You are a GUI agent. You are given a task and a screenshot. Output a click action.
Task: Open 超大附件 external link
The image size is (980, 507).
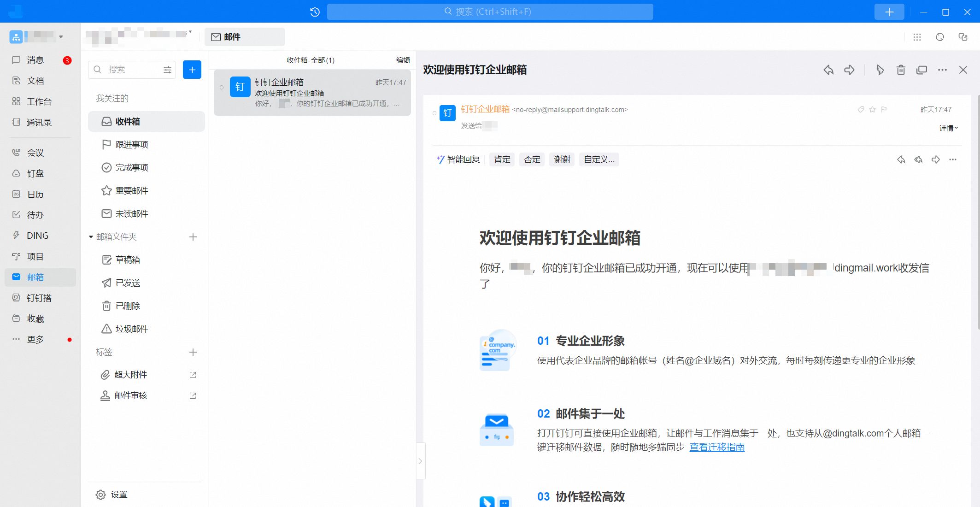point(193,375)
